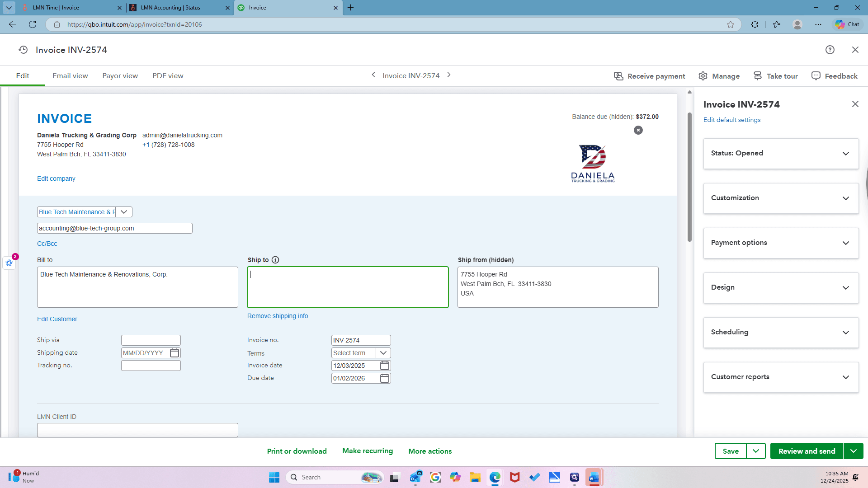The image size is (868, 488).
Task: Open the Shipping date calendar picker
Action: (x=175, y=353)
